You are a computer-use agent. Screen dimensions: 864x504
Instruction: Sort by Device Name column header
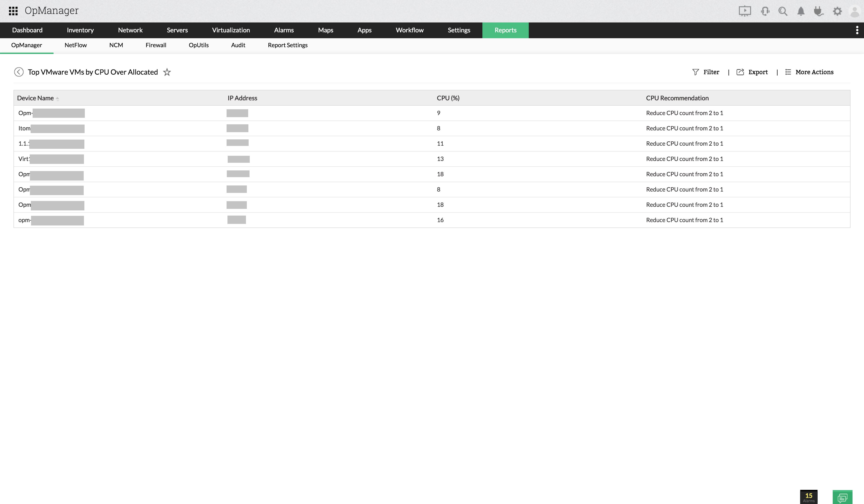tap(36, 98)
